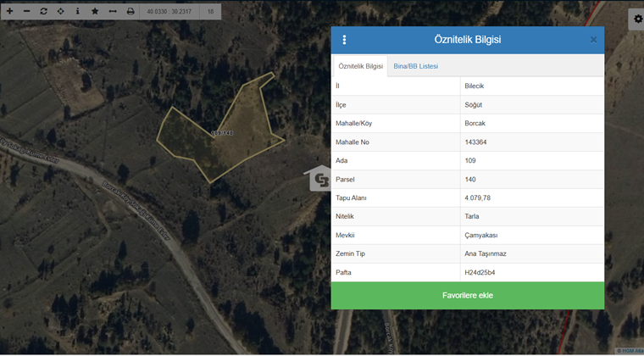644x356 pixels.
Task: Activate the locate crosshair tool
Action: pos(60,11)
